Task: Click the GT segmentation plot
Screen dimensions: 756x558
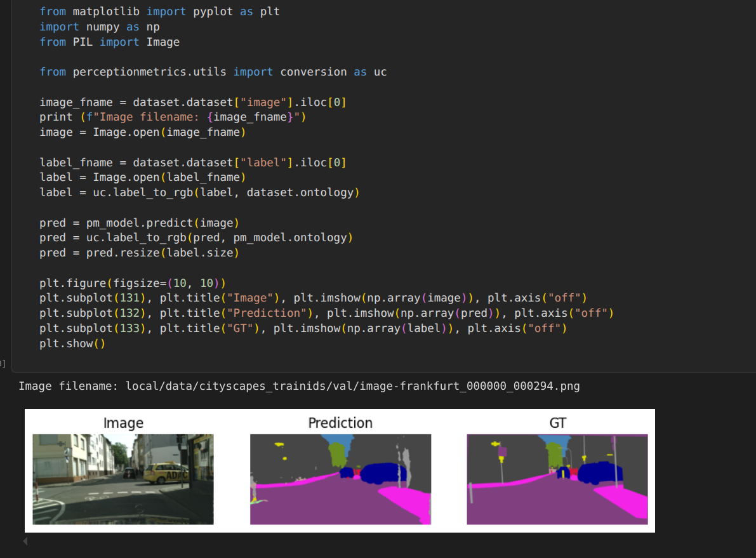Action: tap(557, 479)
